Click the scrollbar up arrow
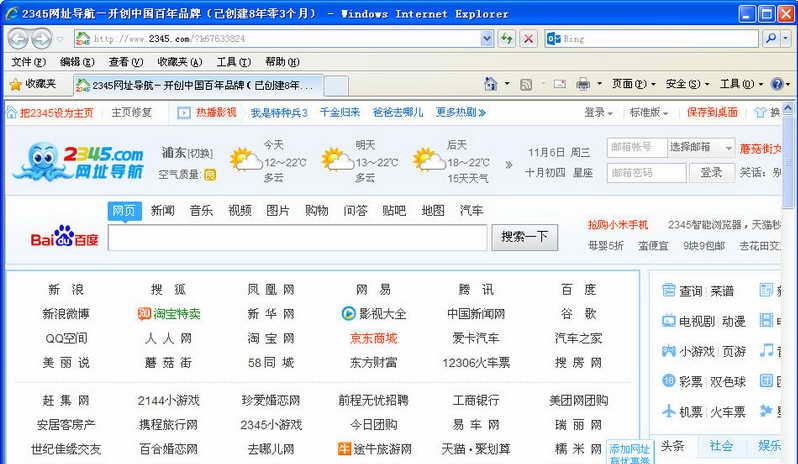This screenshot has height=464, width=798. coord(787,107)
